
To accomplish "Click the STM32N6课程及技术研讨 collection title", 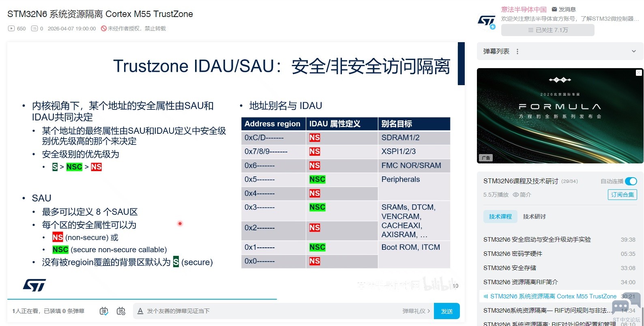I will [x=521, y=181].
